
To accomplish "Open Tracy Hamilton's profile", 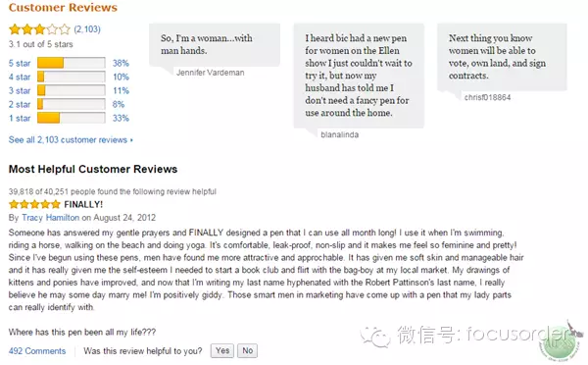I will point(51,218).
